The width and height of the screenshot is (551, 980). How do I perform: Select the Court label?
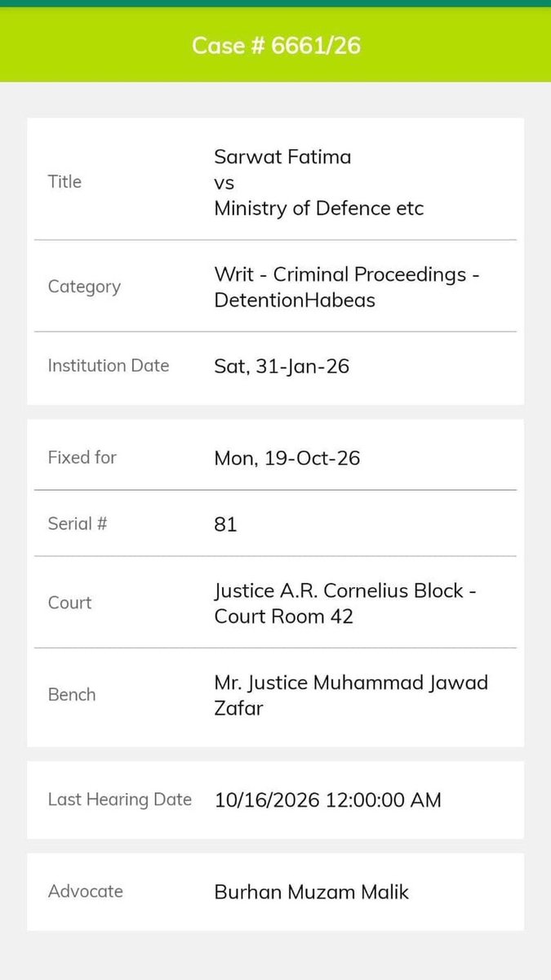[70, 603]
